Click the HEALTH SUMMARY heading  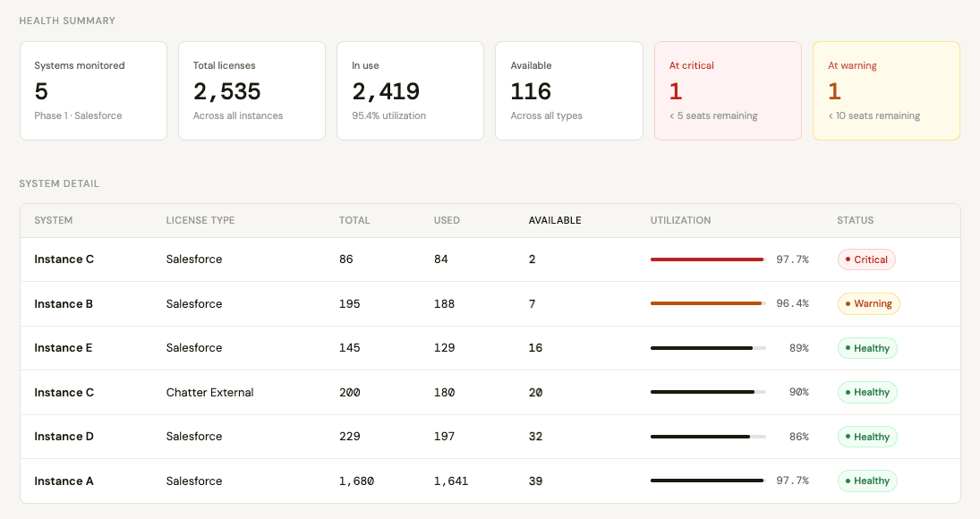pyautogui.click(x=67, y=21)
